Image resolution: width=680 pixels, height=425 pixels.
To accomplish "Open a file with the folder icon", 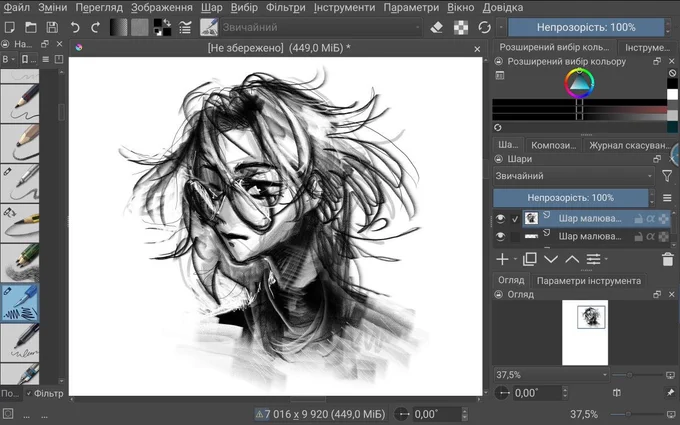I will click(x=31, y=27).
